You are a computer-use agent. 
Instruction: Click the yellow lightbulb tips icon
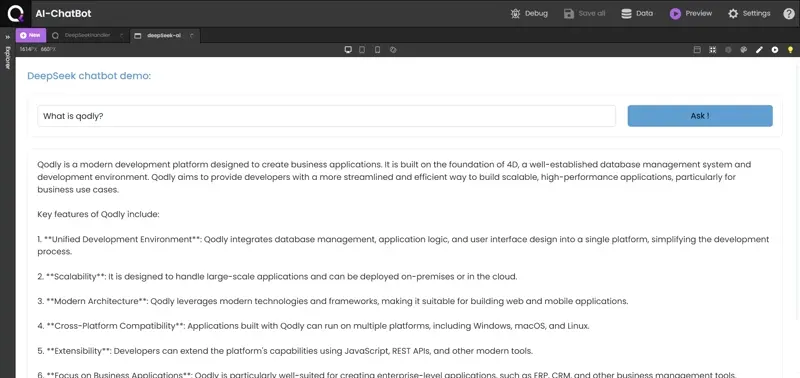click(790, 49)
